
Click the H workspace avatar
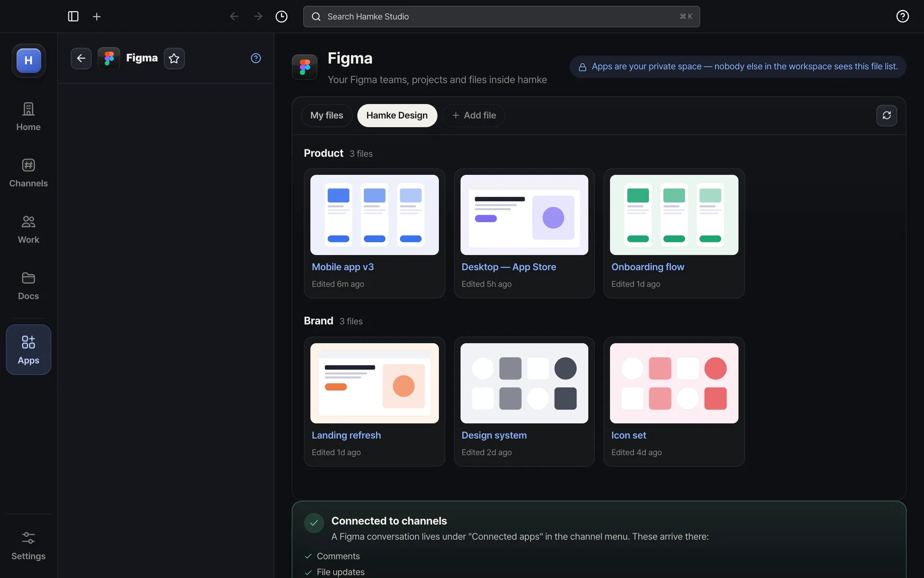(x=28, y=61)
